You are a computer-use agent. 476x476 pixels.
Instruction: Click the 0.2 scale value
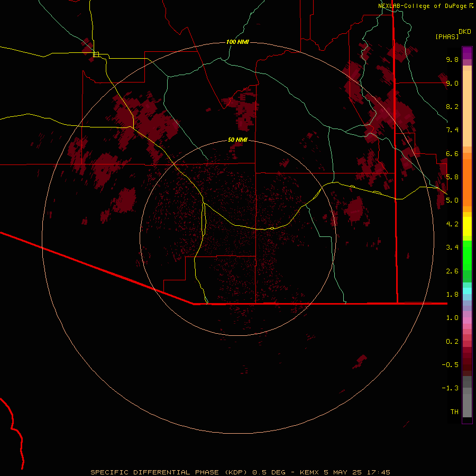tap(452, 342)
